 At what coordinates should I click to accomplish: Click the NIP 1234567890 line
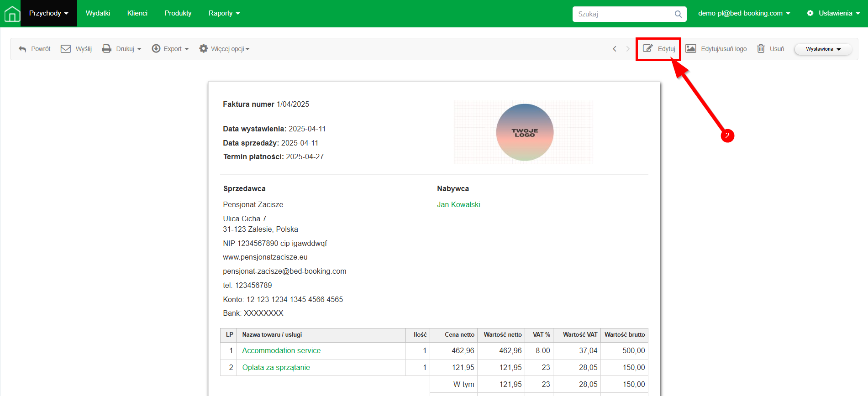pyautogui.click(x=275, y=243)
